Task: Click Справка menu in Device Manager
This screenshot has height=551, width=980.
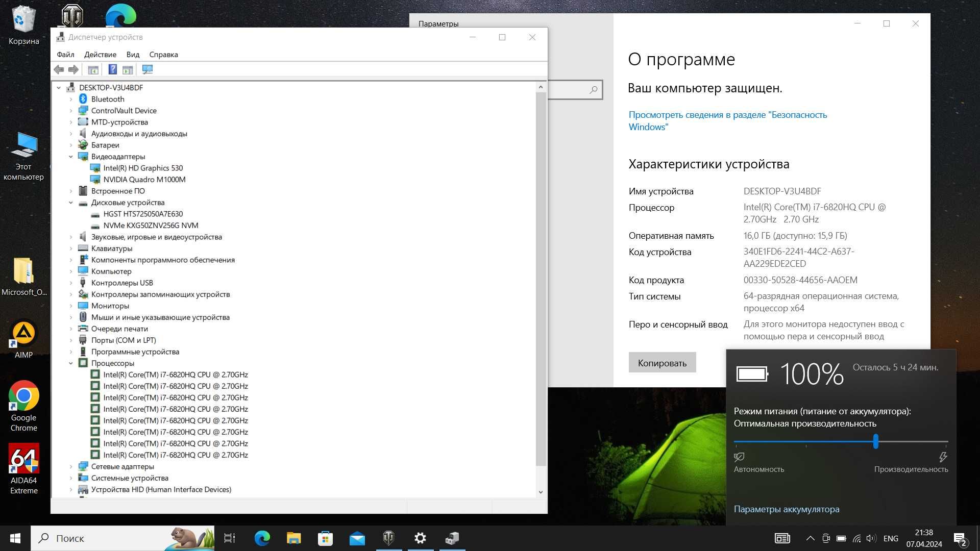Action: 163,55
